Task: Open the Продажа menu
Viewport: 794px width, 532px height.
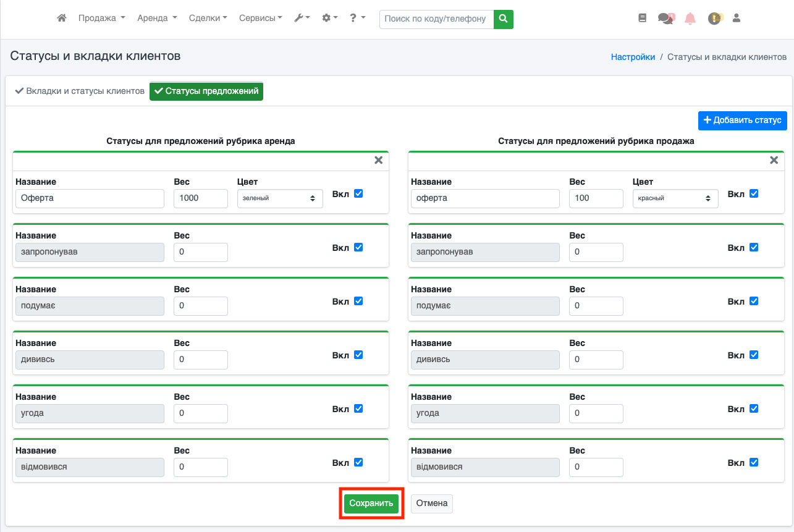Action: coord(101,19)
